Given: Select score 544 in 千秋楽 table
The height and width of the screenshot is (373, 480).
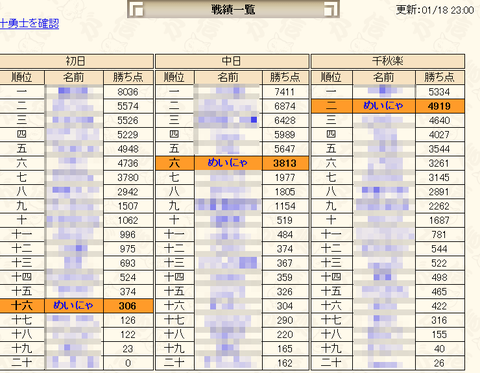Looking at the screenshot, I should pos(439,249).
